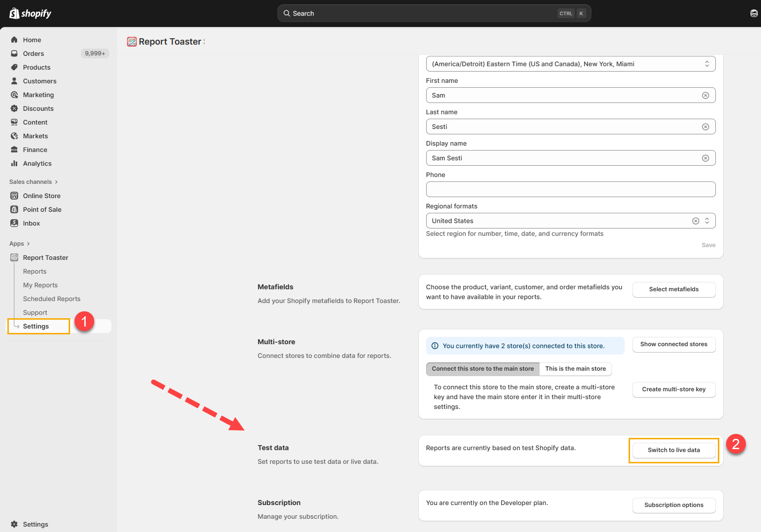Clear the First name field with X icon

pos(705,96)
